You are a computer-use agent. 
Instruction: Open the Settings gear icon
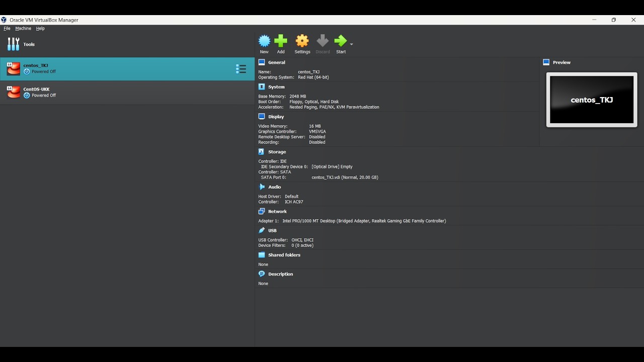tap(302, 41)
